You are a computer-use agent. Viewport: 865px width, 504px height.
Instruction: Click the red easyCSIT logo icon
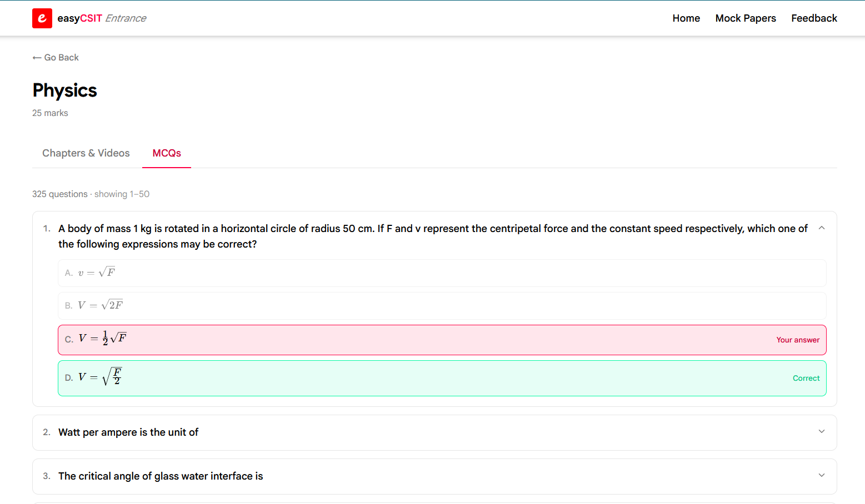(42, 18)
